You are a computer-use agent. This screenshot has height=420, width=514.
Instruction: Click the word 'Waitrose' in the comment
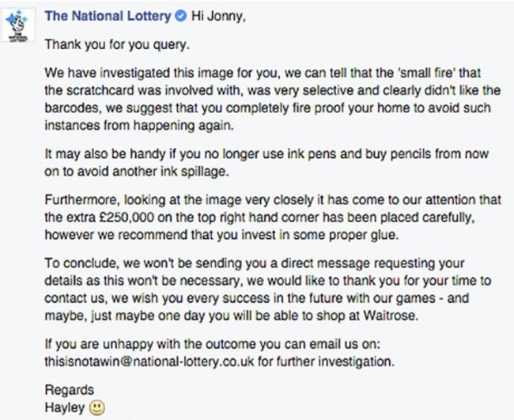pyautogui.click(x=391, y=316)
